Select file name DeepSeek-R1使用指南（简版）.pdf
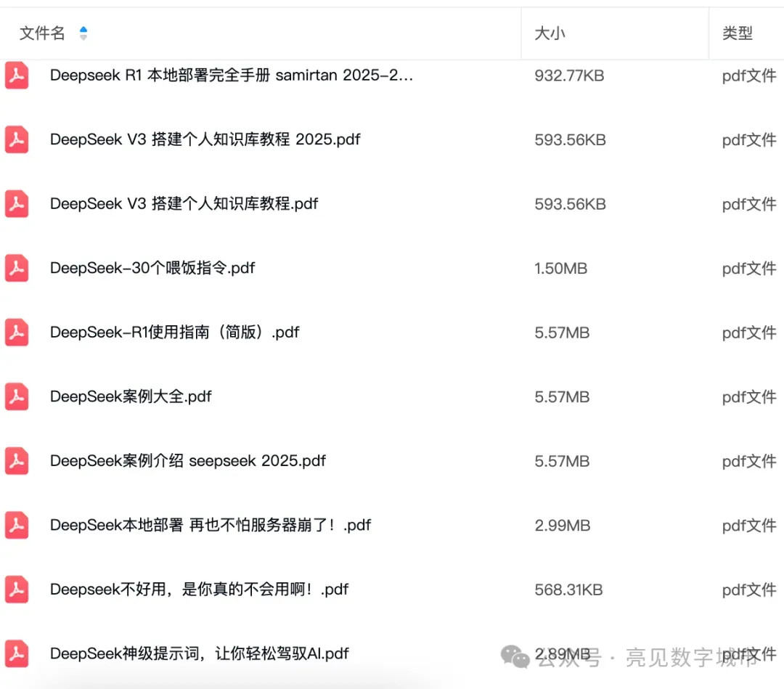The width and height of the screenshot is (784, 689). click(x=174, y=332)
